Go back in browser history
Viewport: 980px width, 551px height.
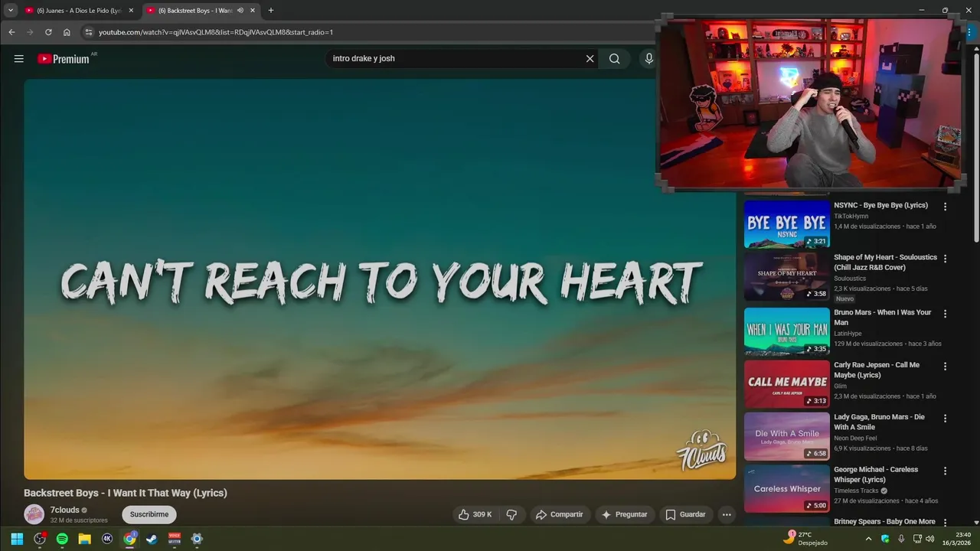coord(11,32)
